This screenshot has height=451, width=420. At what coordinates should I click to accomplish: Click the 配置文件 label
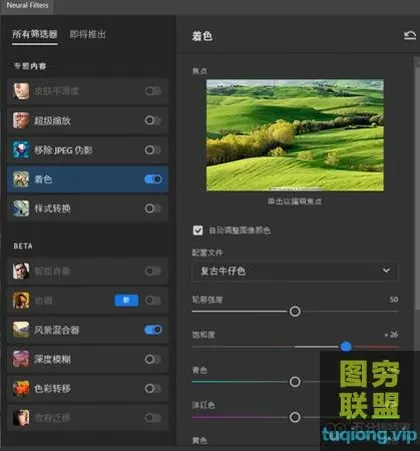click(207, 253)
